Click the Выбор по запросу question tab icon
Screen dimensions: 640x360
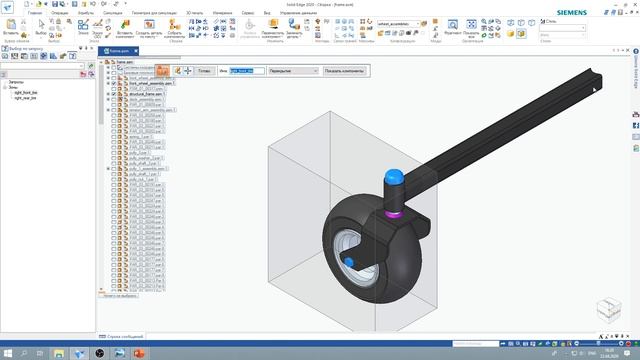[x=72, y=56]
